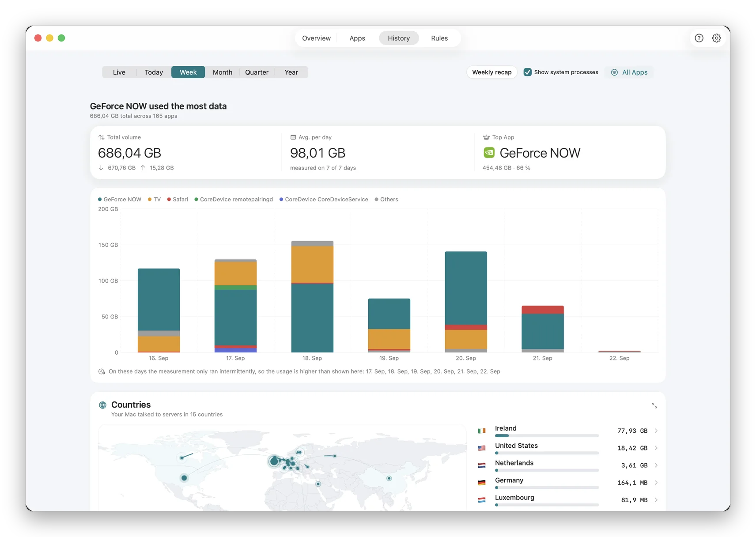The height and width of the screenshot is (537, 756).
Task: Click the "18,42 GB" United States value
Action: click(x=632, y=448)
